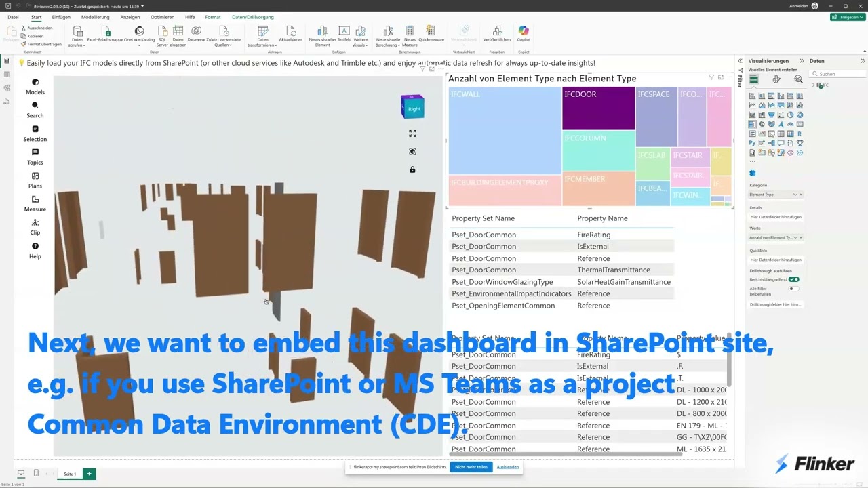Click the Ausblenden link
The image size is (868, 488).
click(508, 467)
